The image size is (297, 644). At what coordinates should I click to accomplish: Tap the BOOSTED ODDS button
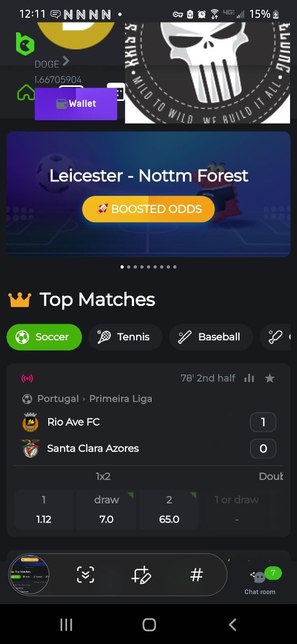click(x=148, y=209)
